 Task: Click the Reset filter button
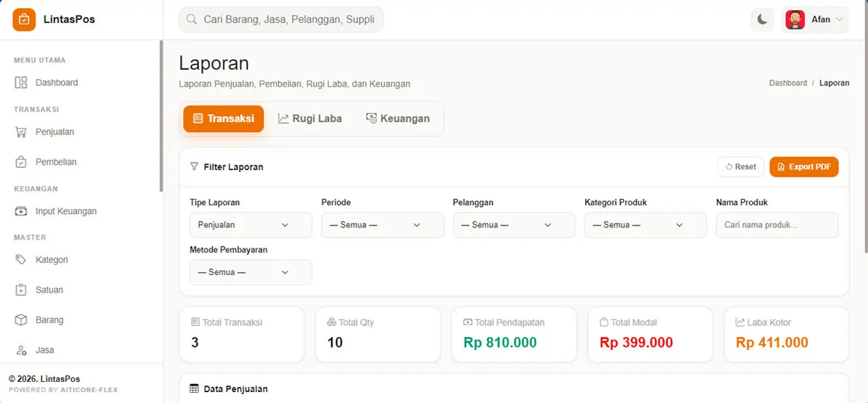click(740, 167)
